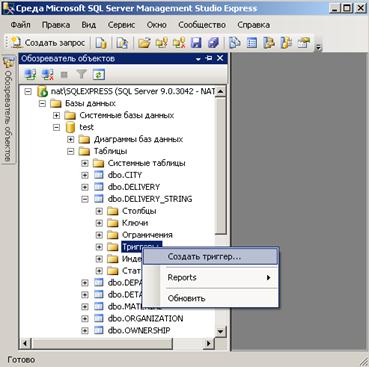Screen dimensions: 369x367
Task: Open the Окно menu
Action: pyautogui.click(x=157, y=25)
